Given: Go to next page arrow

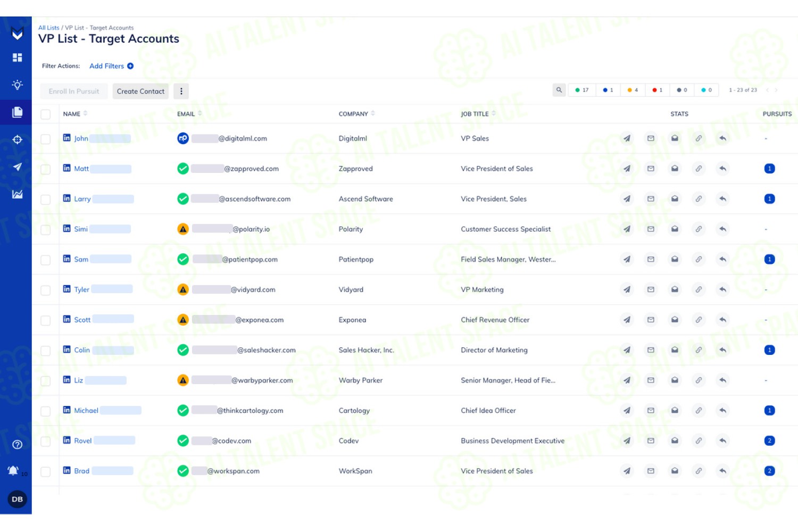Looking at the screenshot, I should pyautogui.click(x=776, y=90).
